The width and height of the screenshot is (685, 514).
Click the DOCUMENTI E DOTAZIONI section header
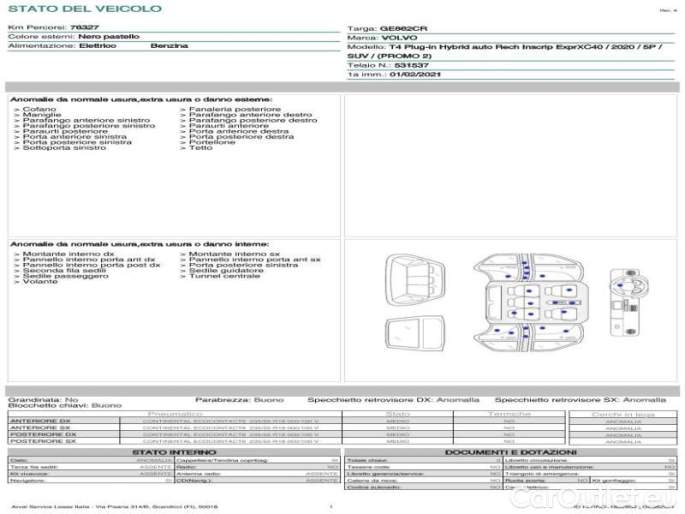pos(511,452)
